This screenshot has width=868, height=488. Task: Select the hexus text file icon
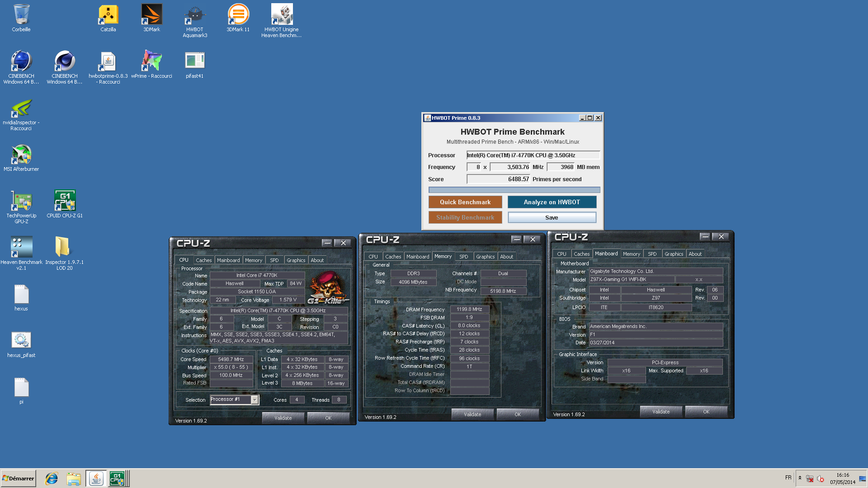(21, 298)
